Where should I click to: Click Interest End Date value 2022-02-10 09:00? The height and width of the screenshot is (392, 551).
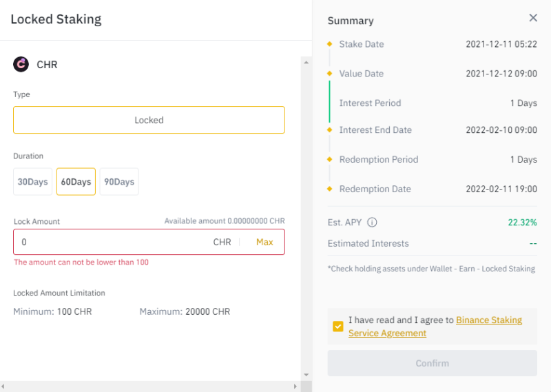pyautogui.click(x=501, y=130)
